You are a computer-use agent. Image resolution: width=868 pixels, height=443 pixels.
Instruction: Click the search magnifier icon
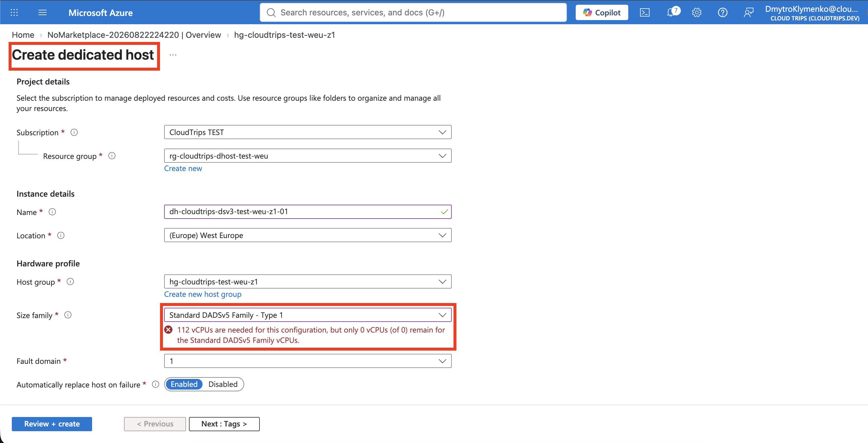tap(271, 12)
